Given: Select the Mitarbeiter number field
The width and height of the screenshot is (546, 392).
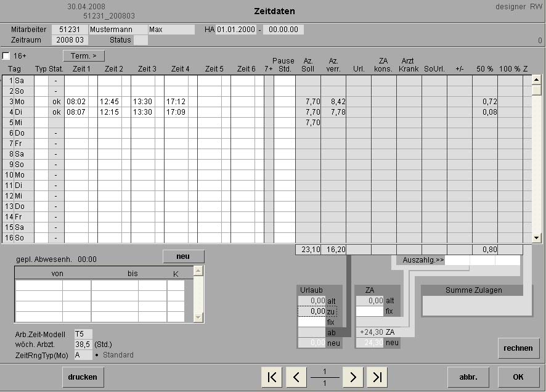Looking at the screenshot, I should coord(69,30).
